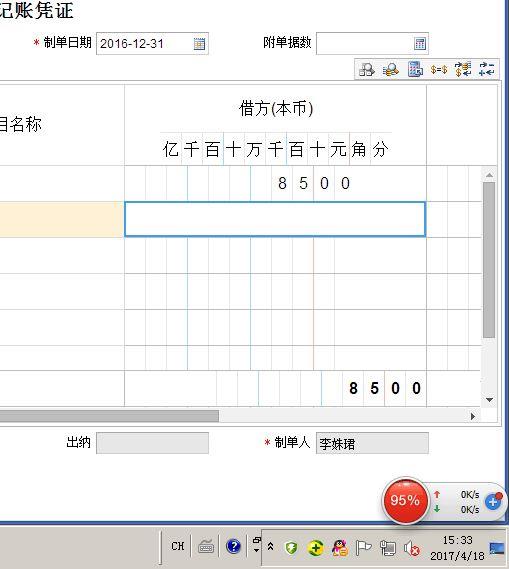Click the muted speaker volume tray icon
Viewport: 509px width, 569px height.
411,548
